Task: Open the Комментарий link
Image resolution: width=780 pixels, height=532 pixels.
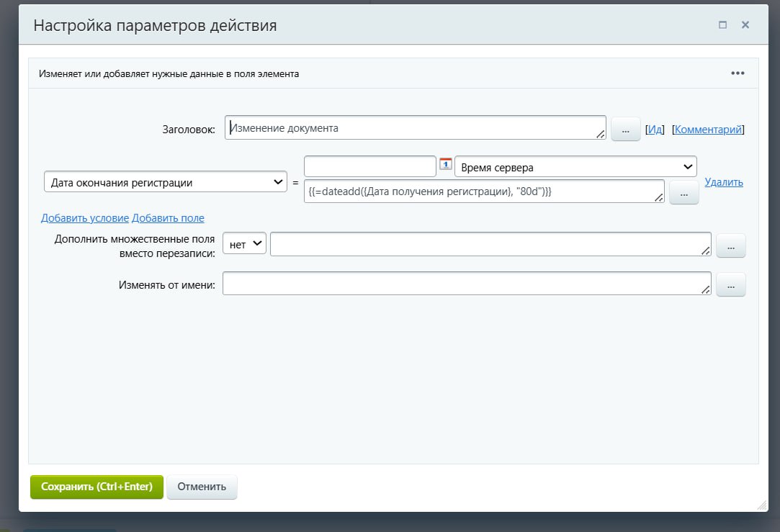Action: [708, 130]
